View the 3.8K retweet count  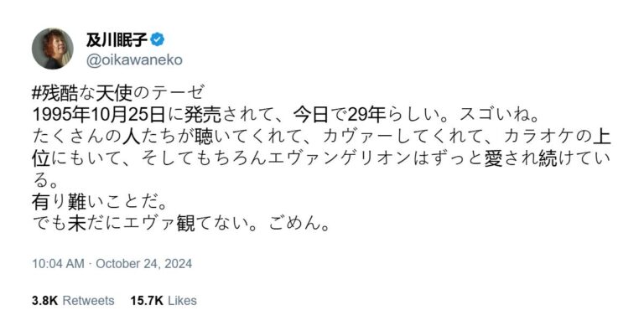44,300
